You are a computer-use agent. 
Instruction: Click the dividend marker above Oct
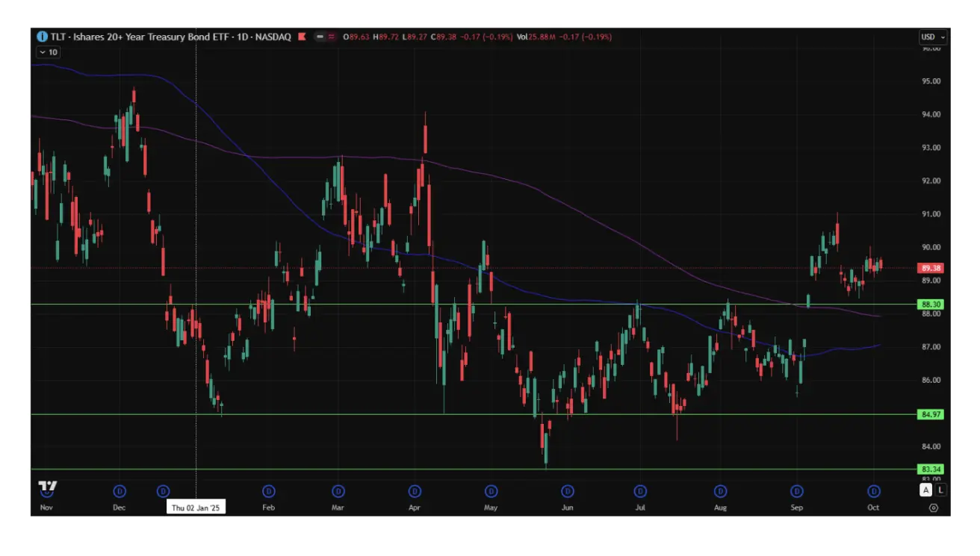(873, 491)
